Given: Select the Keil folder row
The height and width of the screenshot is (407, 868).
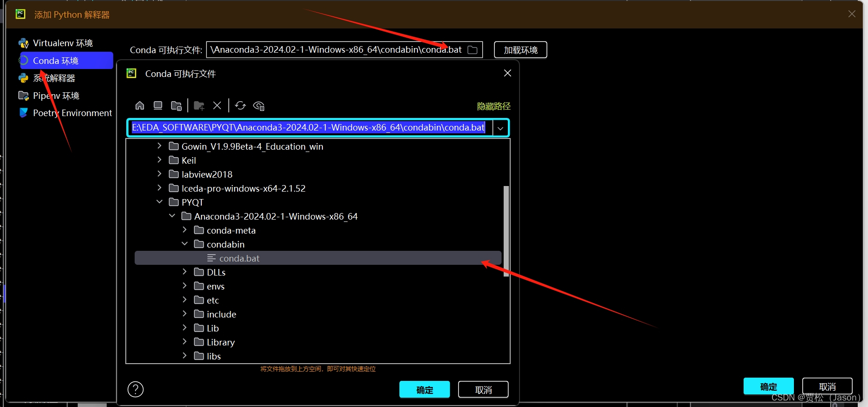Looking at the screenshot, I should click(x=318, y=160).
